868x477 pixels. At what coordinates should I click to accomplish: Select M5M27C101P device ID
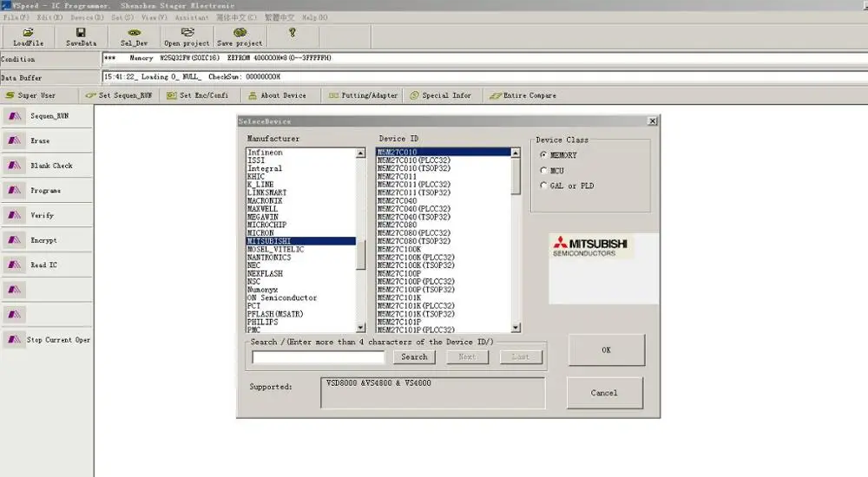[x=444, y=322]
